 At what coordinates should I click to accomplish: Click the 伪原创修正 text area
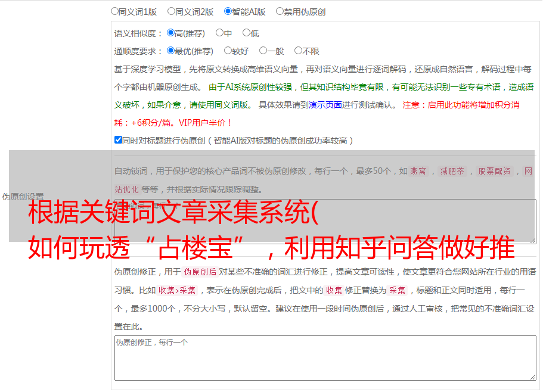pos(325,358)
